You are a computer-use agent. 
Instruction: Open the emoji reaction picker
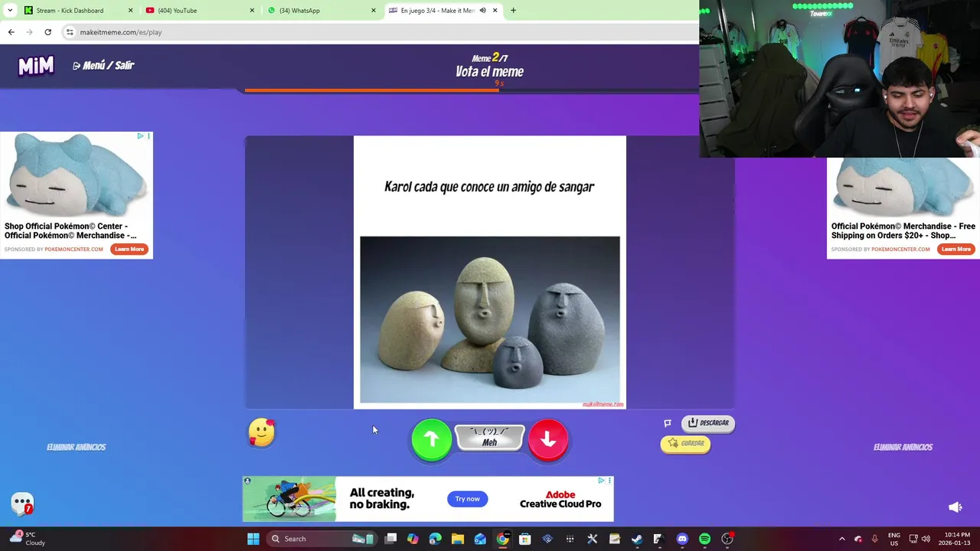coord(262,432)
